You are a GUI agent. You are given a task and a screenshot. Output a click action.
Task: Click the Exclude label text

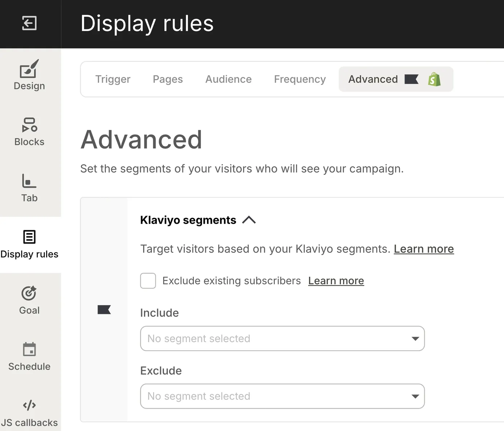(161, 371)
